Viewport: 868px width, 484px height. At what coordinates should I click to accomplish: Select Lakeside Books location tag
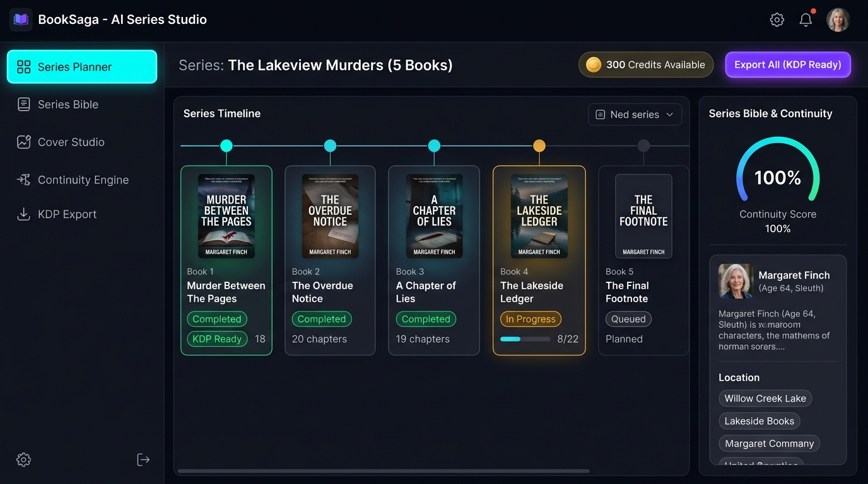point(759,421)
